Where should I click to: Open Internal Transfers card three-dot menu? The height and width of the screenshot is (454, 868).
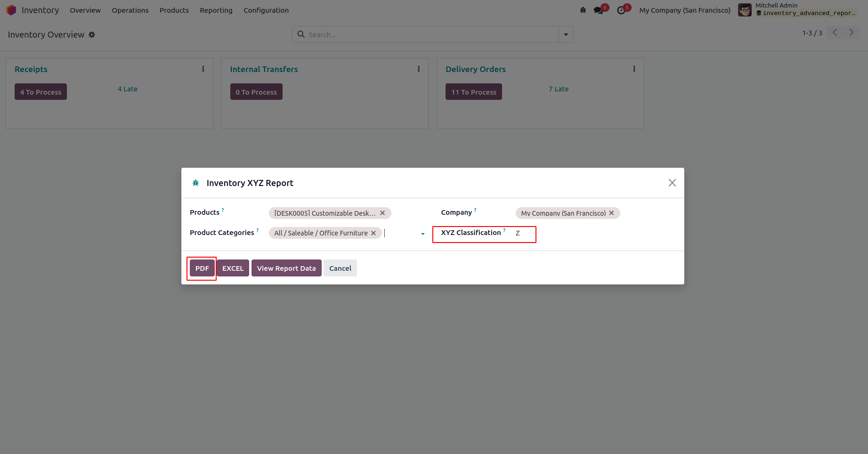(419, 69)
